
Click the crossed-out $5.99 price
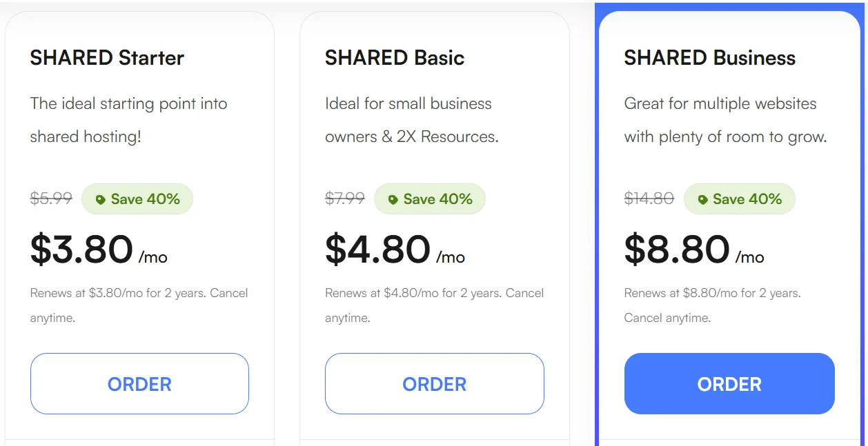click(x=51, y=199)
